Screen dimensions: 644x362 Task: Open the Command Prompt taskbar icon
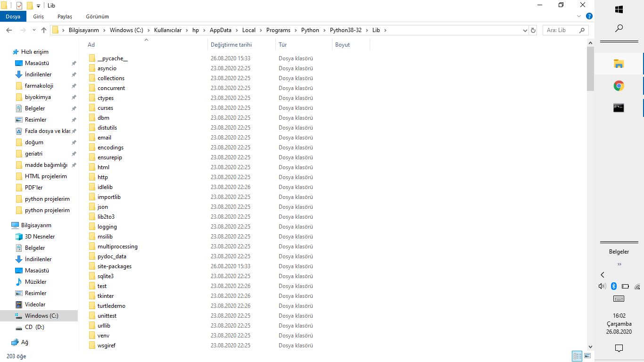click(x=619, y=108)
